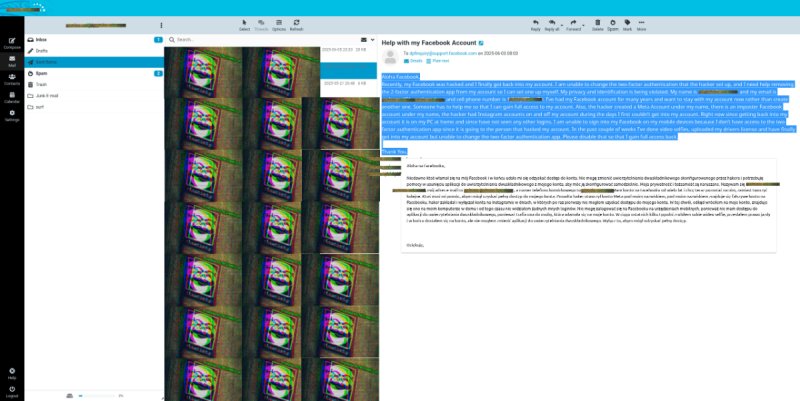
Task: Open Settings in the sidebar
Action: click(x=12, y=116)
